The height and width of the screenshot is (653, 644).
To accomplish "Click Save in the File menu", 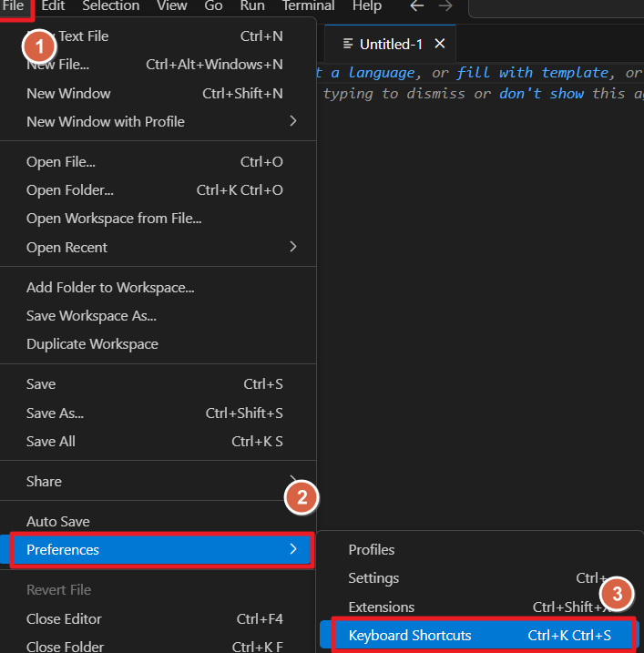I will click(158, 384).
